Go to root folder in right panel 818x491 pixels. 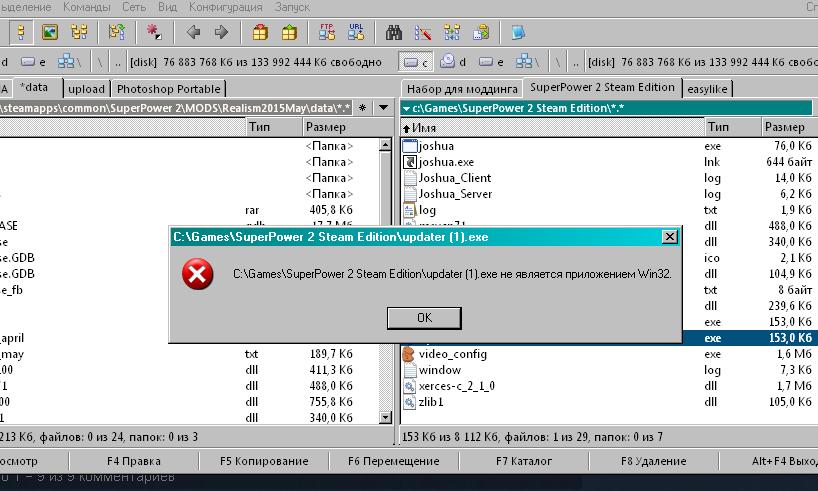558,62
